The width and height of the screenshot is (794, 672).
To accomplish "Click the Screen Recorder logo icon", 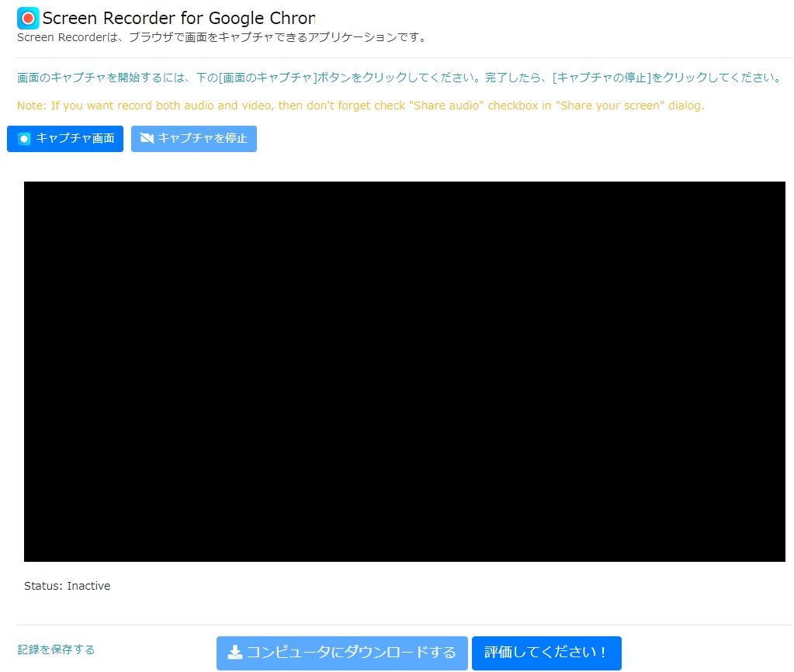I will [28, 18].
